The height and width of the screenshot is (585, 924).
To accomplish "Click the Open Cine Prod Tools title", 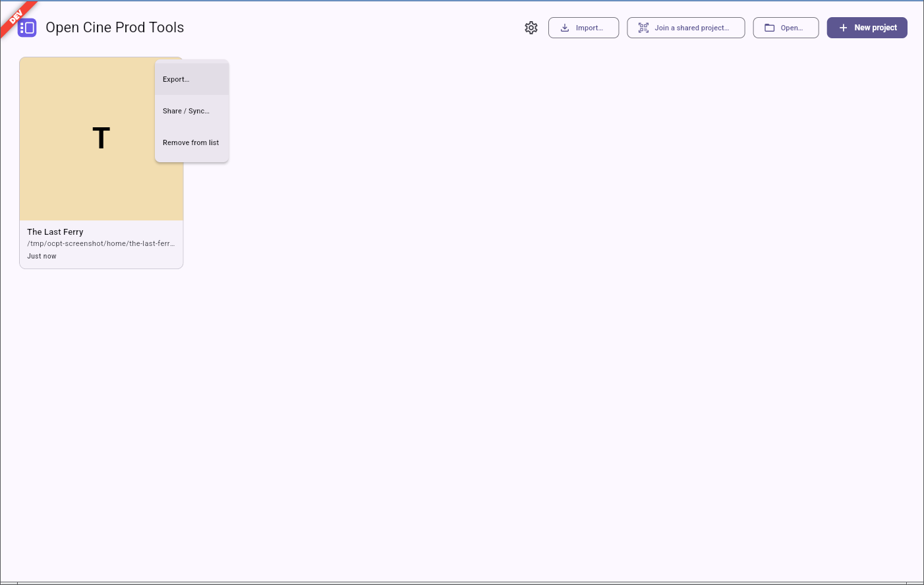I will (115, 28).
